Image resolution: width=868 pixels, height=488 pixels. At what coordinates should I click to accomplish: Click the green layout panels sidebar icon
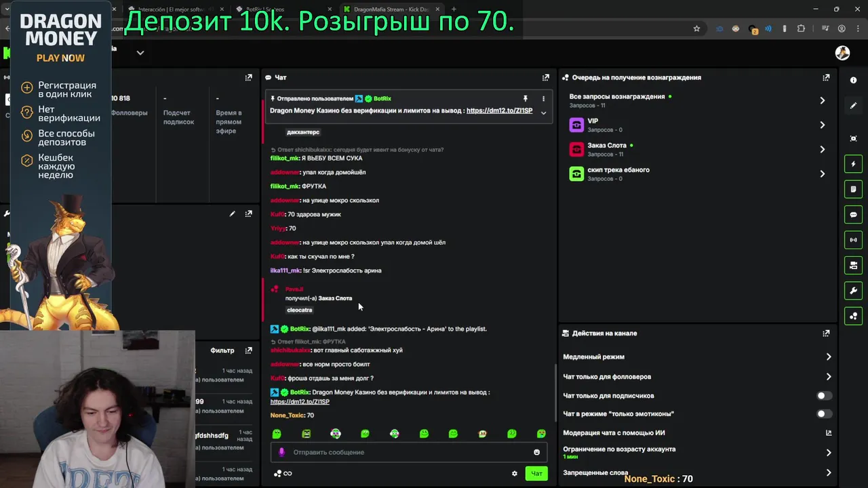click(854, 265)
